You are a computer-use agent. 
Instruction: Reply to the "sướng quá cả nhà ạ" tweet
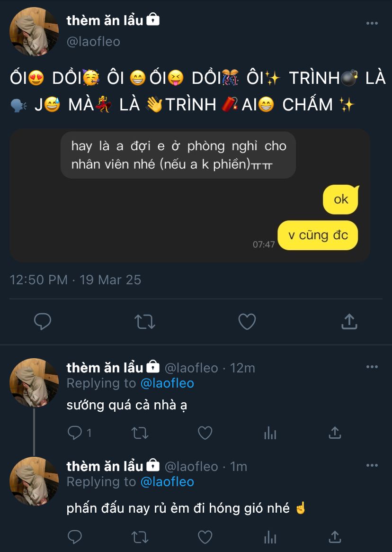75,433
